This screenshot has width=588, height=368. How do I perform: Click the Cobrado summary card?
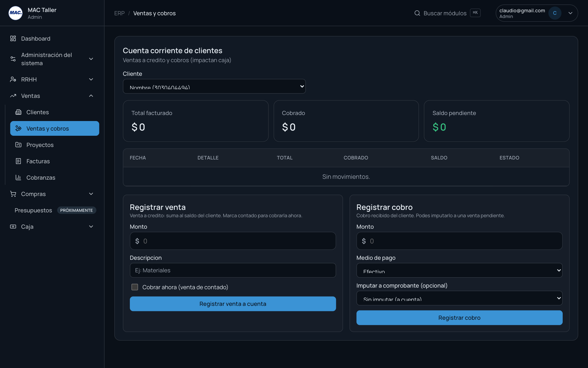click(x=346, y=121)
